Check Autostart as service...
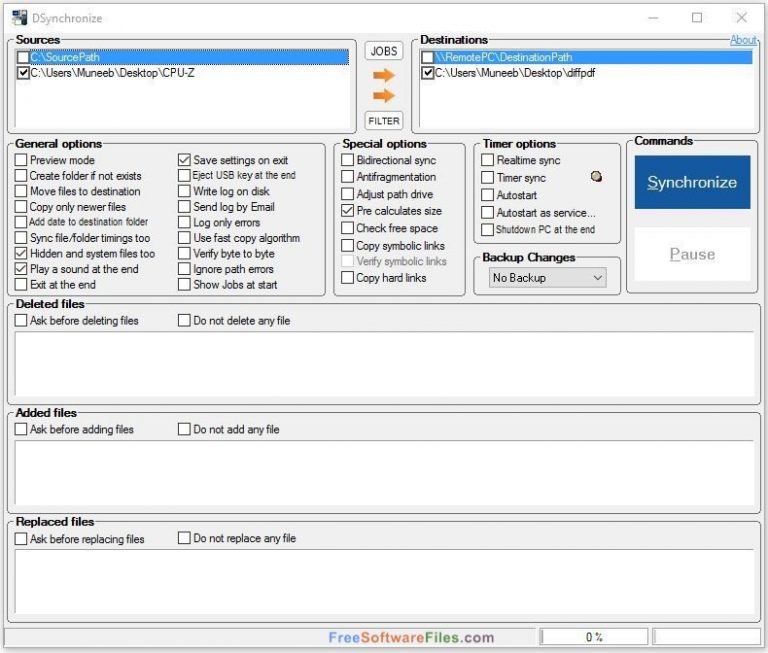This screenshot has height=653, width=768. pos(487,213)
